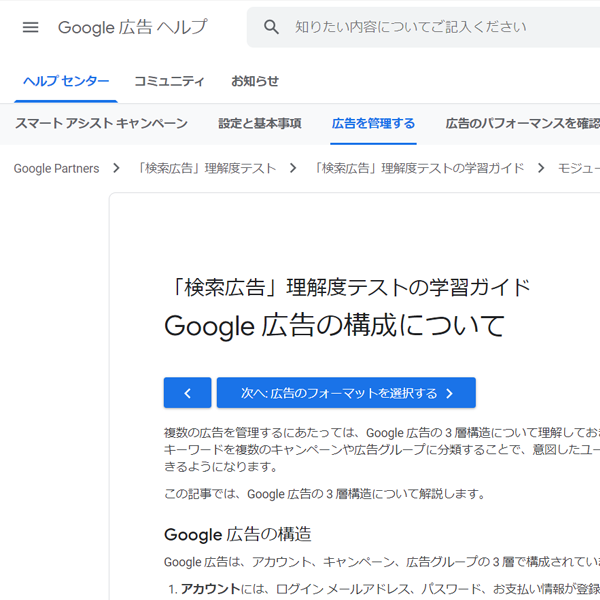This screenshot has height=600, width=600.
Task: Click list item 1 beginning with アカウント
Action: 384,589
